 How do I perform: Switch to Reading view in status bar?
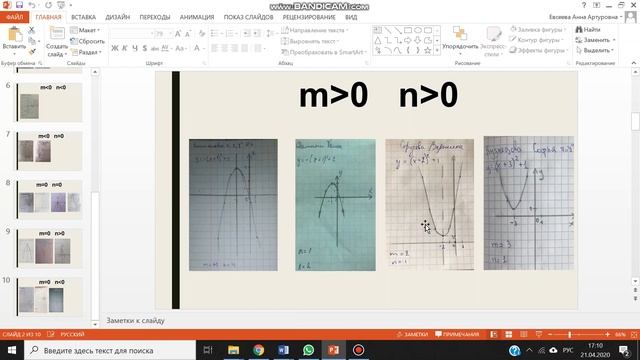524,334
